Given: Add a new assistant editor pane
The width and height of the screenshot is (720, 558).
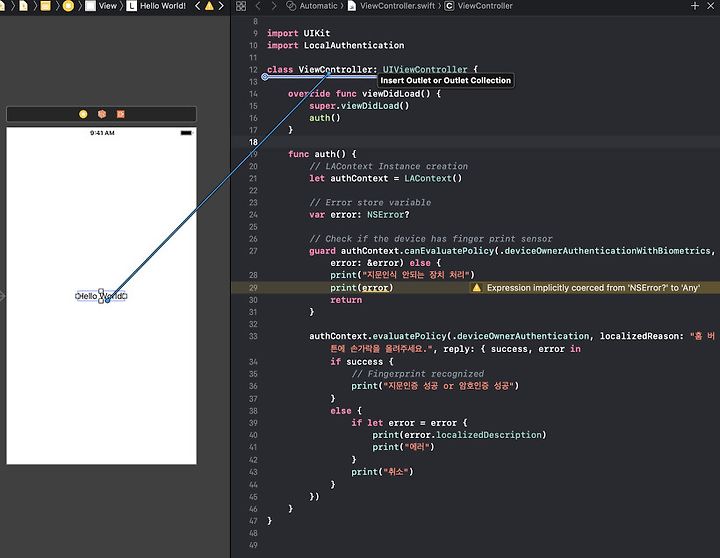Looking at the screenshot, I should click(695, 6).
